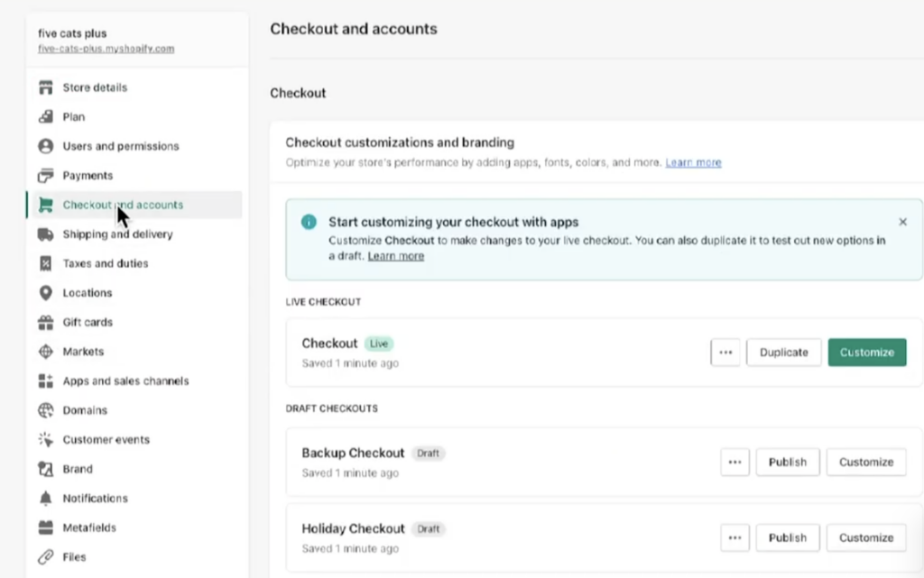Open more actions menu for Backup Checkout

[735, 462]
